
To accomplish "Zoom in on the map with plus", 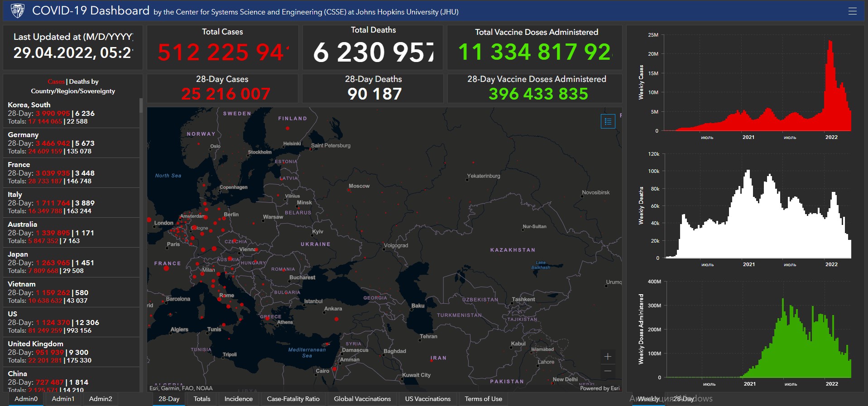I will pos(608,357).
